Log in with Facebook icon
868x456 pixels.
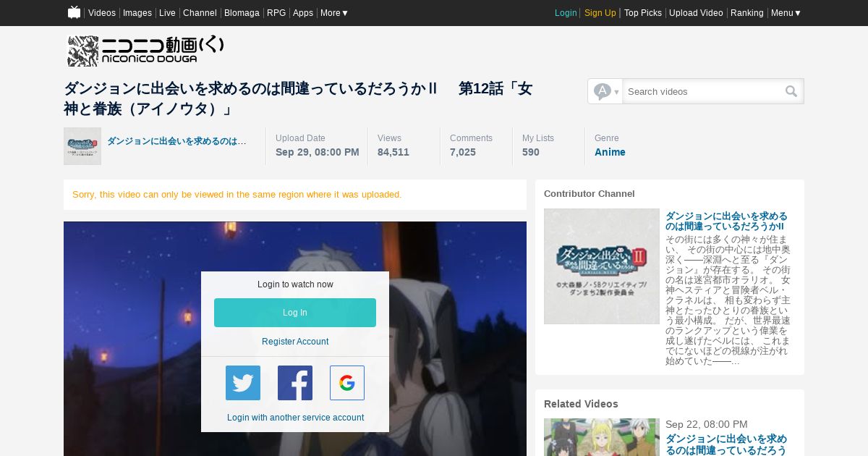click(295, 383)
